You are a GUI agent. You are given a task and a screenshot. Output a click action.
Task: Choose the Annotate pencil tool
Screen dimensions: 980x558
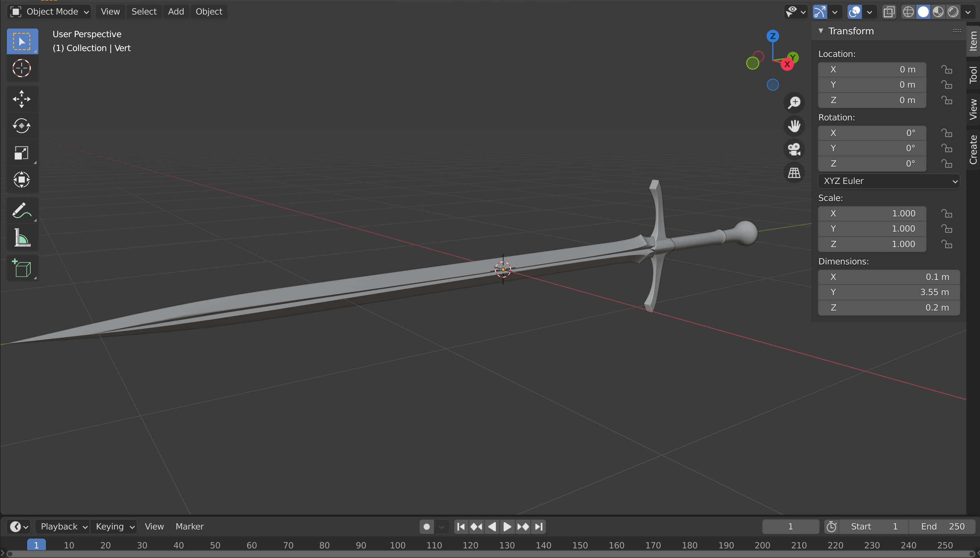pyautogui.click(x=22, y=210)
